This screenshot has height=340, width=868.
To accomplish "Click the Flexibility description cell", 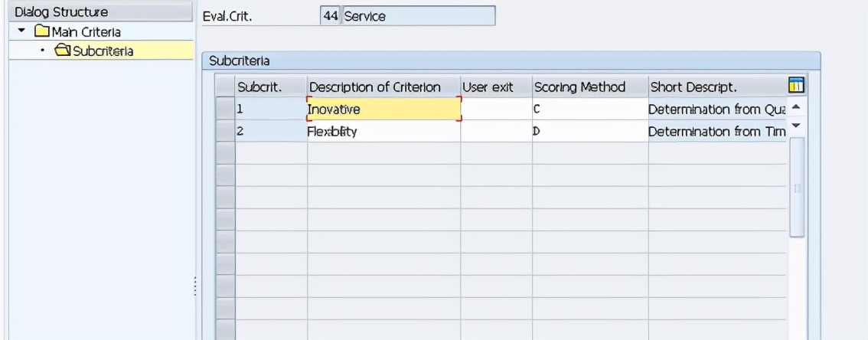I will pyautogui.click(x=383, y=131).
